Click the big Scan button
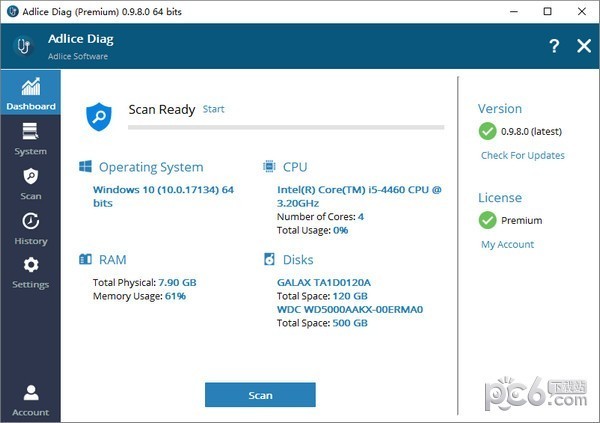This screenshot has height=423, width=600. point(260,395)
